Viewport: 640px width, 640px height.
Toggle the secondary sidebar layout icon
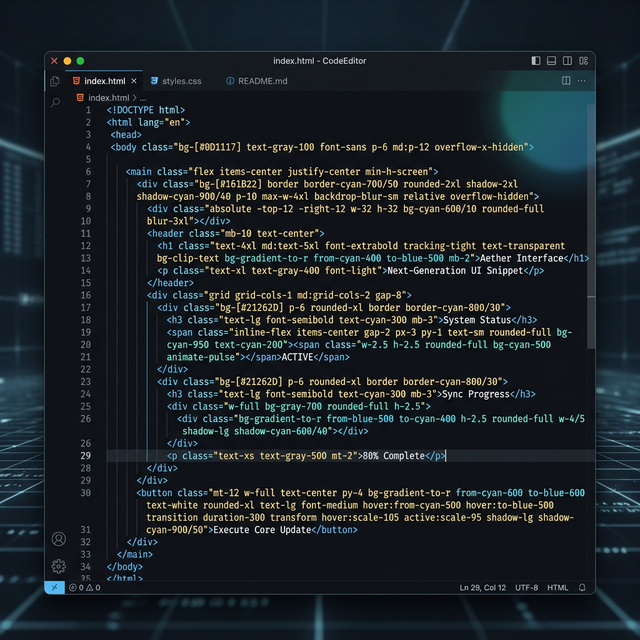567,61
